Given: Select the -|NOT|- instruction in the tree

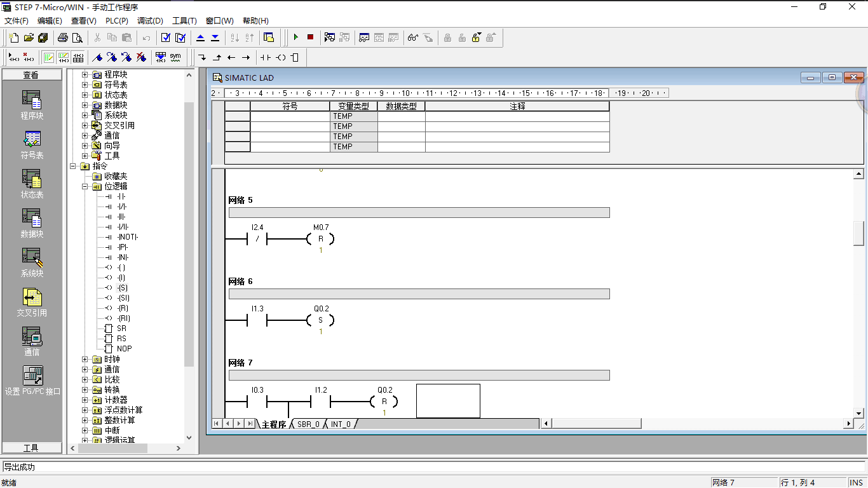Looking at the screenshot, I should click(128, 237).
